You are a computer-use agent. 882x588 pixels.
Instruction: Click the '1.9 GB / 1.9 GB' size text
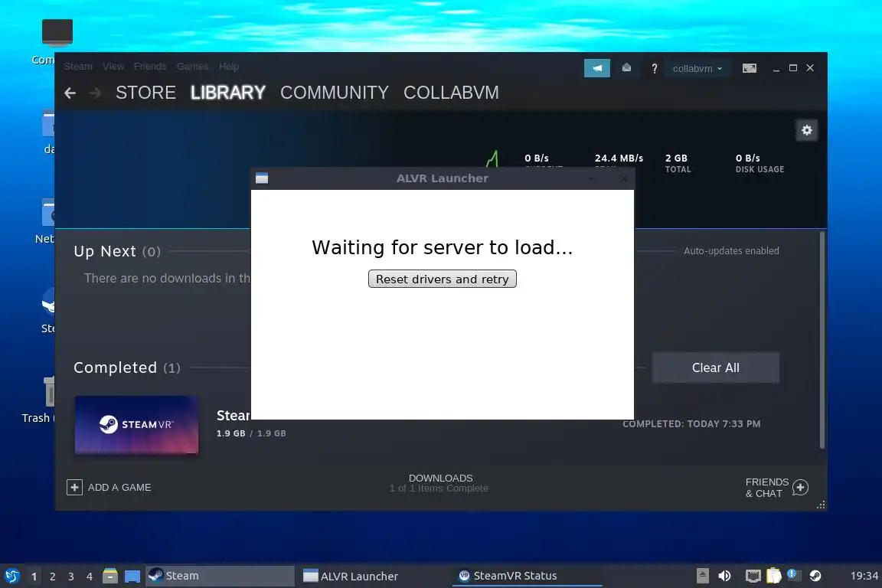(x=251, y=434)
